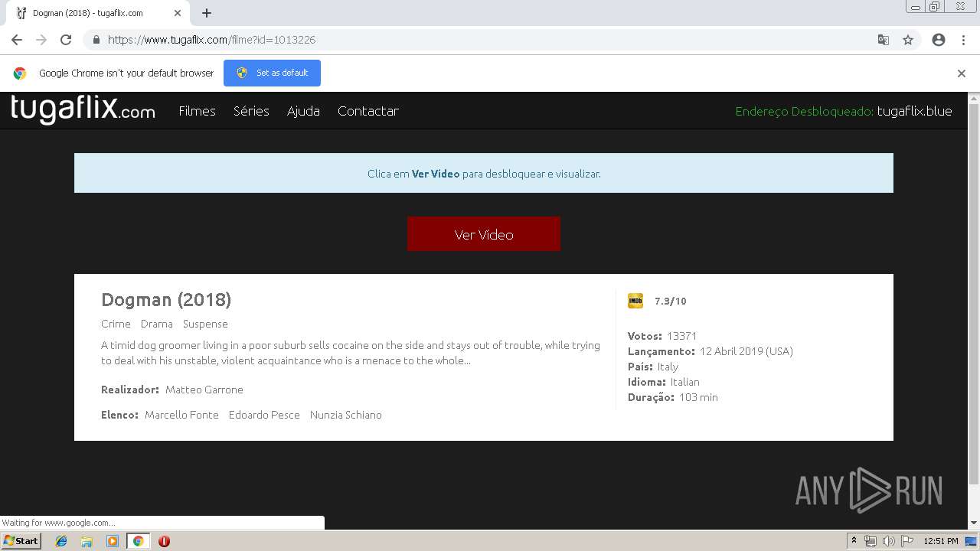Screen dimensions: 980x551
Task: Click the votes count 13371
Action: pyautogui.click(x=681, y=336)
